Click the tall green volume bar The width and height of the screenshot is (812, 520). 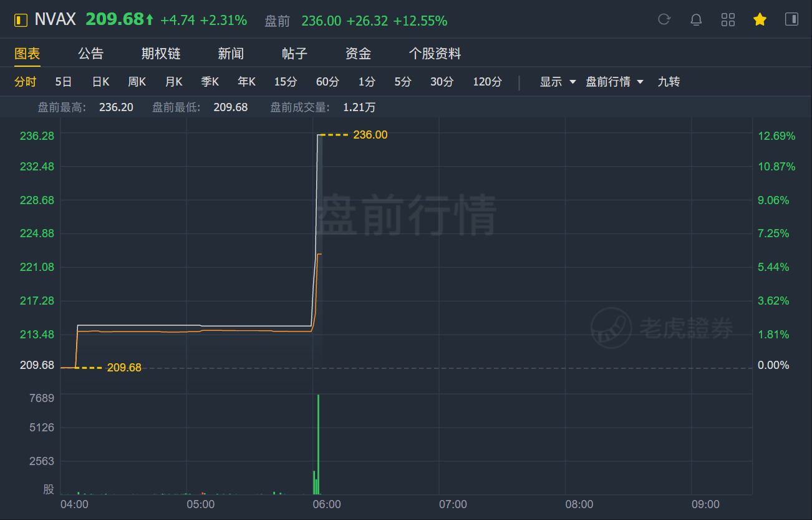[318, 443]
